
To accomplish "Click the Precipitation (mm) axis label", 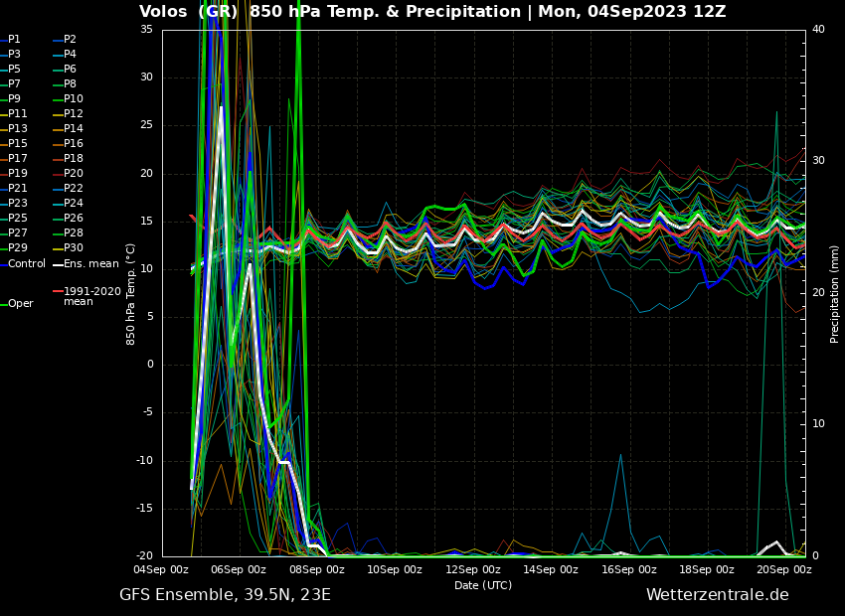I will coord(835,293).
